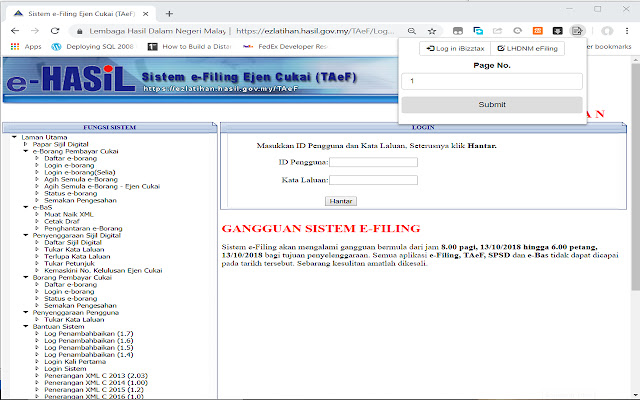Open Login Kali Pertama
640x400 pixels.
(75, 362)
